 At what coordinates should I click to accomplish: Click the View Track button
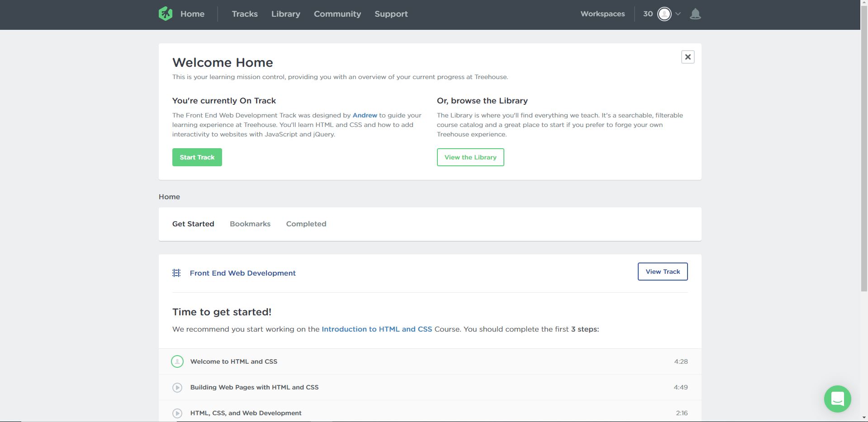tap(663, 272)
